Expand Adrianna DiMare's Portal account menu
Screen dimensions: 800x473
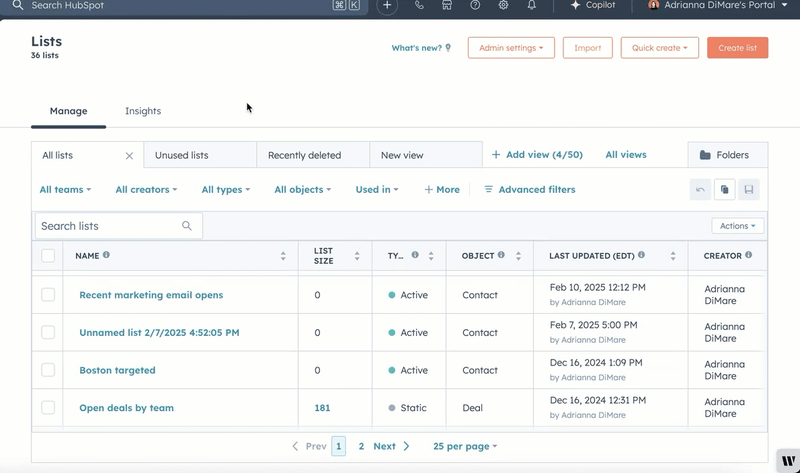point(718,5)
